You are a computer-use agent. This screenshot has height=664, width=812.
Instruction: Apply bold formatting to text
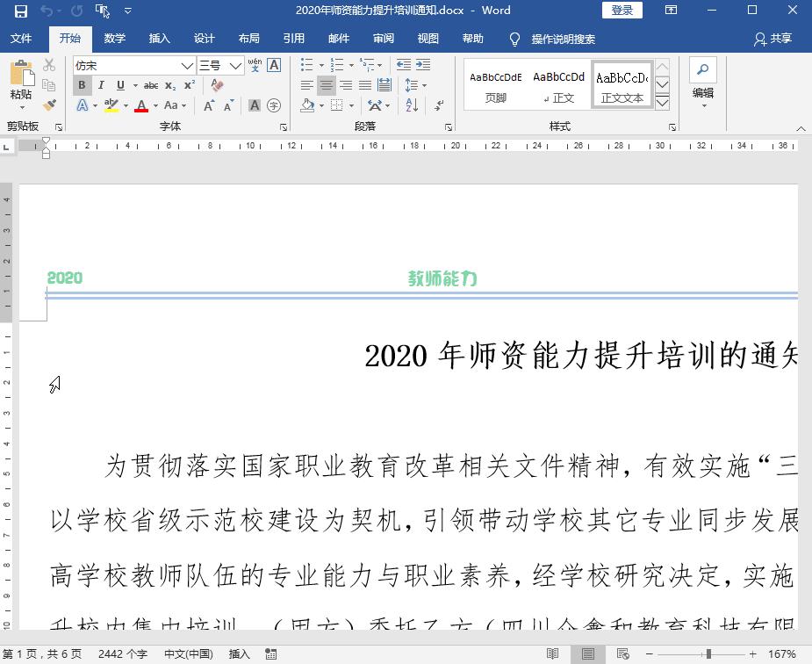click(81, 84)
